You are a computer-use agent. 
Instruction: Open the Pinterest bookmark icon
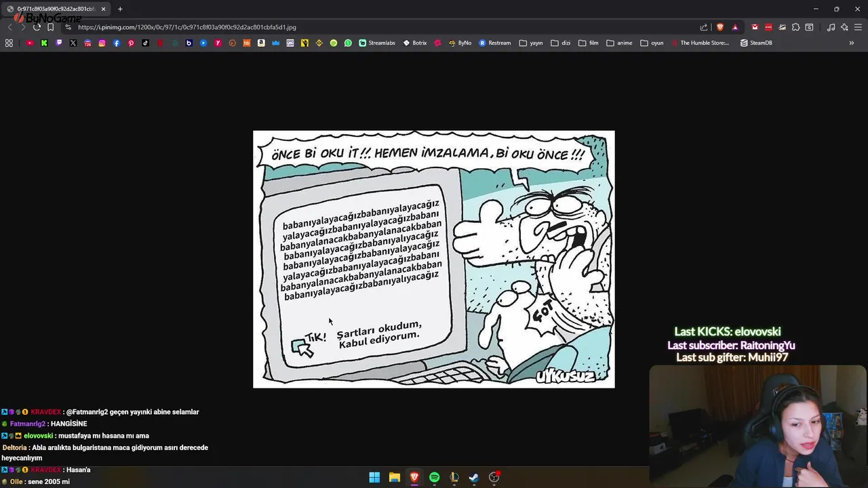131,43
